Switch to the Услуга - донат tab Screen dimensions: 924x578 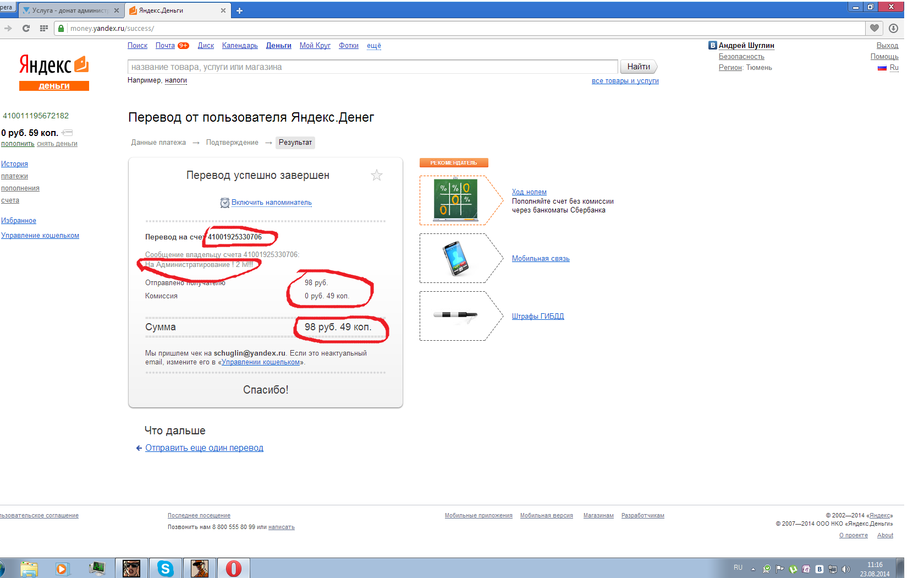click(70, 10)
